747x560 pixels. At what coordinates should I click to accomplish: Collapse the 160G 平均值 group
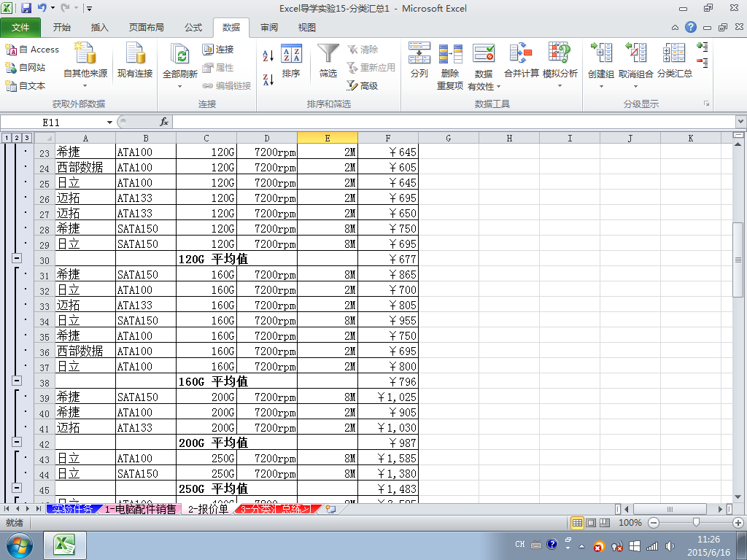[x=17, y=381]
